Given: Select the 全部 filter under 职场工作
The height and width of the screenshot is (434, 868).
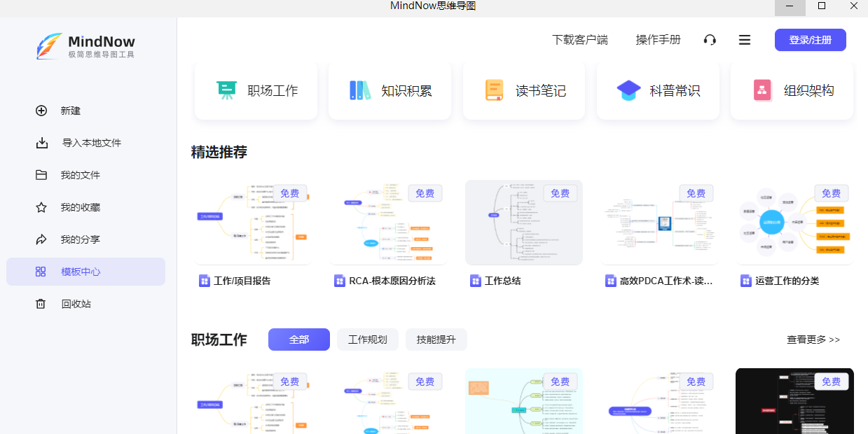Looking at the screenshot, I should [298, 339].
